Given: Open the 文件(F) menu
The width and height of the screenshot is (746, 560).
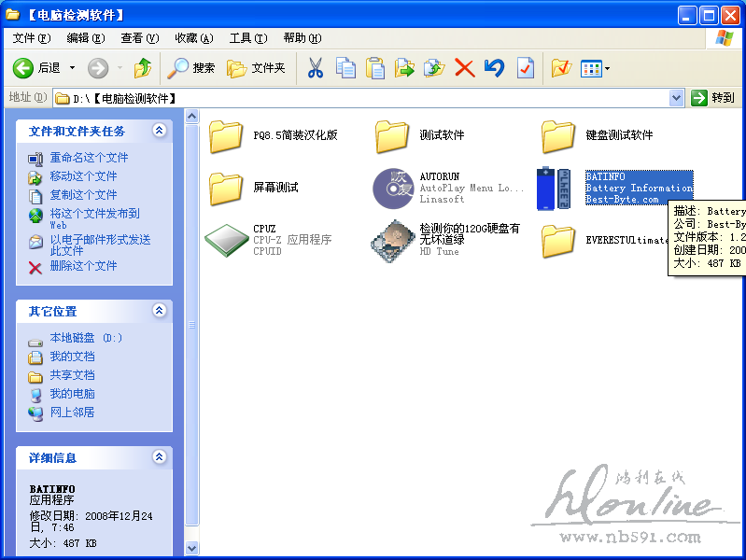Looking at the screenshot, I should point(32,38).
